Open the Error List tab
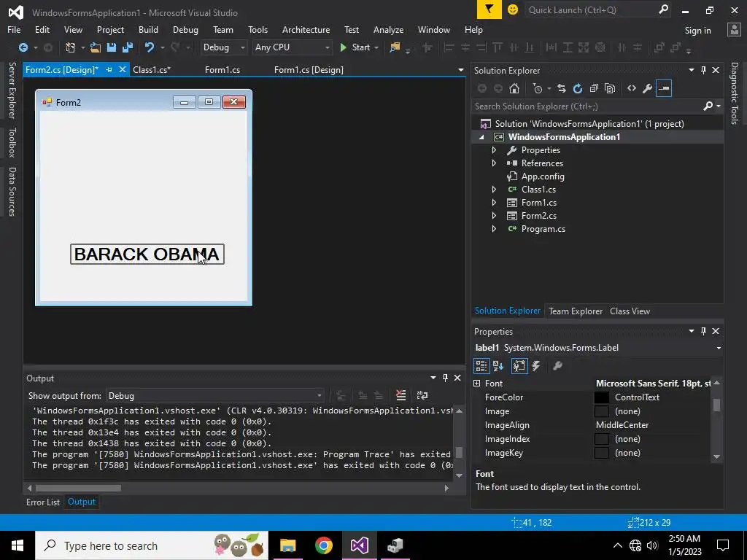This screenshot has height=560, width=747. click(x=43, y=502)
